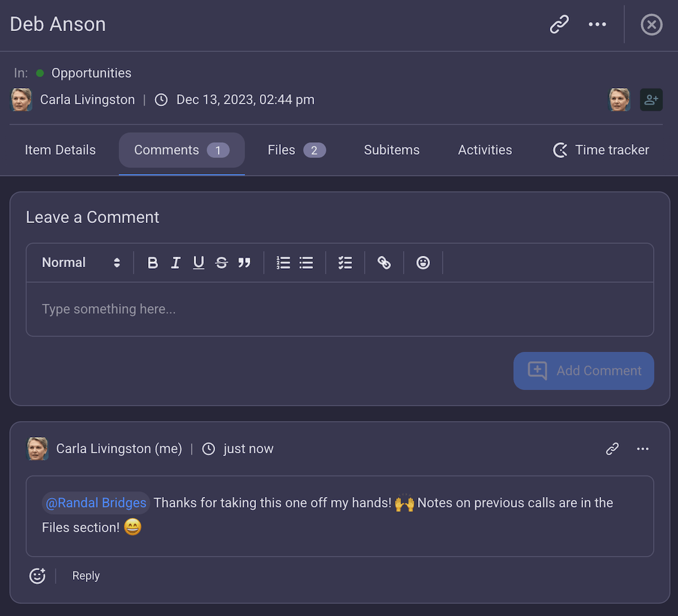Viewport: 678px width, 616px height.
Task: Toggle italic formatting
Action: pyautogui.click(x=175, y=263)
